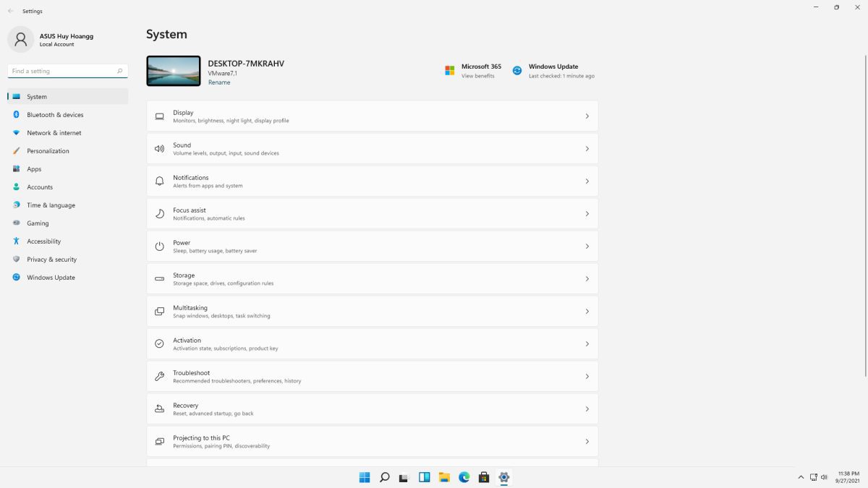This screenshot has height=488, width=868.
Task: Click the Troubleshoot wrench icon
Action: [159, 377]
